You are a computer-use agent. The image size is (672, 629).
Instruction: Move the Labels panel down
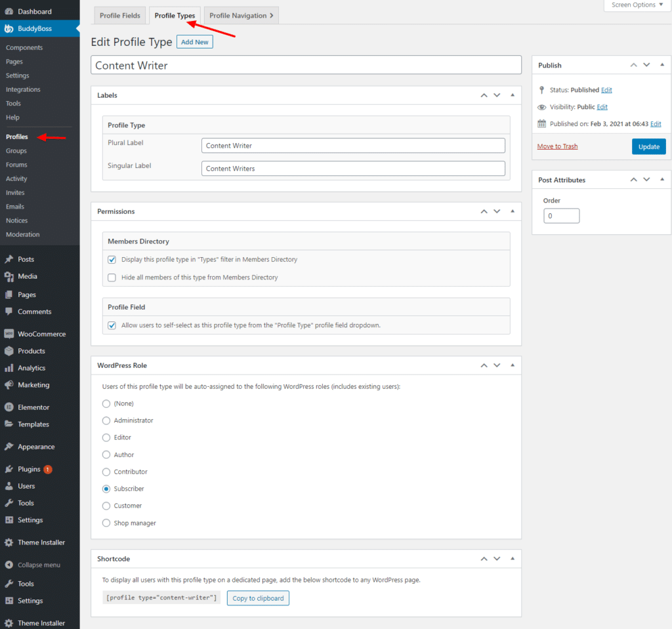coord(497,95)
